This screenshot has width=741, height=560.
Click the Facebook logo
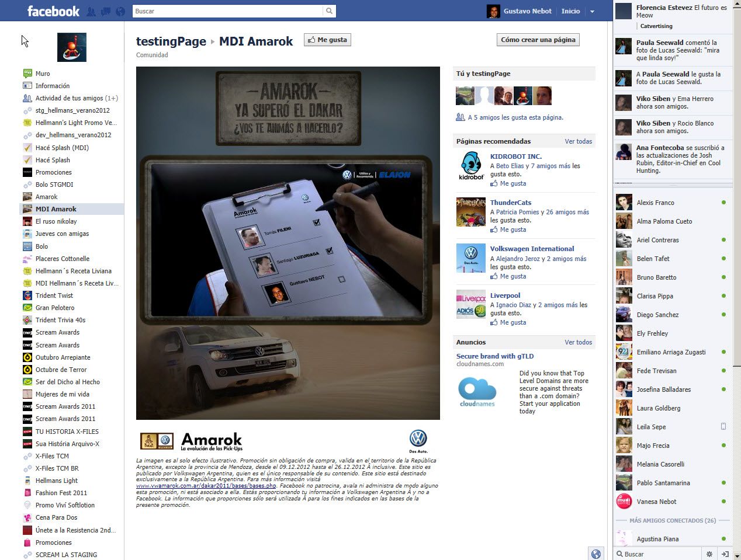(53, 11)
